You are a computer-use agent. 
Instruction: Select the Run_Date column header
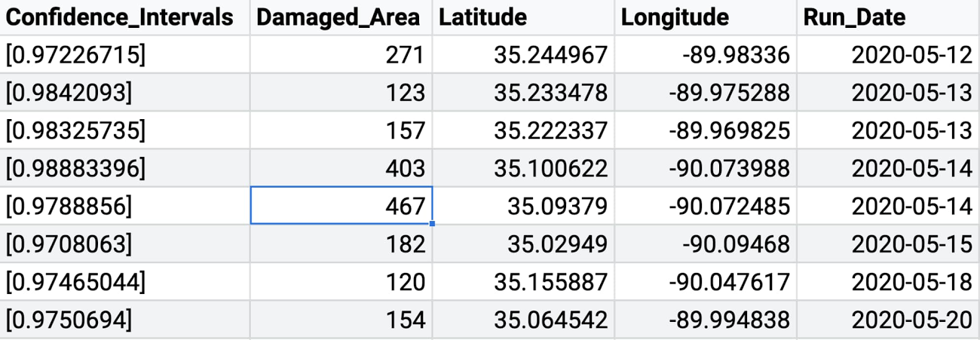click(x=888, y=17)
